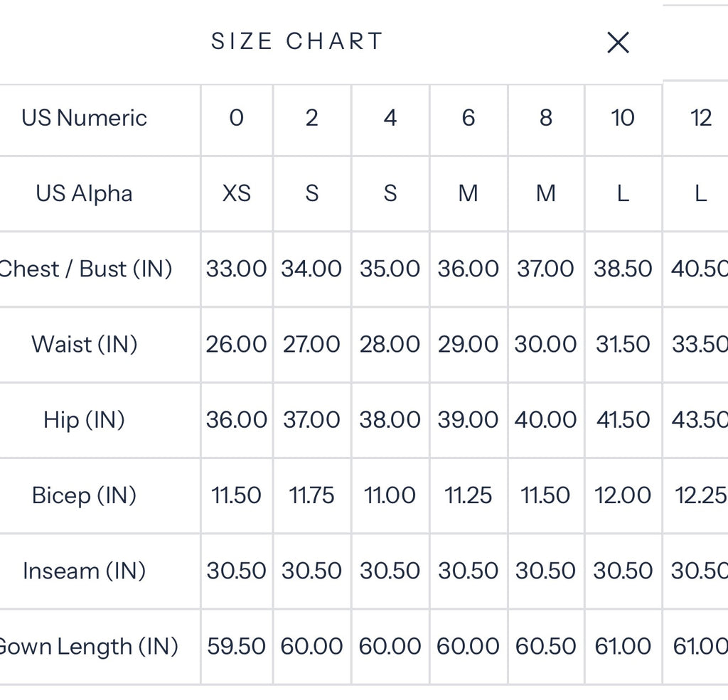Click the Bicep (IN) row label
The width and height of the screenshot is (728, 700).
pyautogui.click(x=84, y=495)
